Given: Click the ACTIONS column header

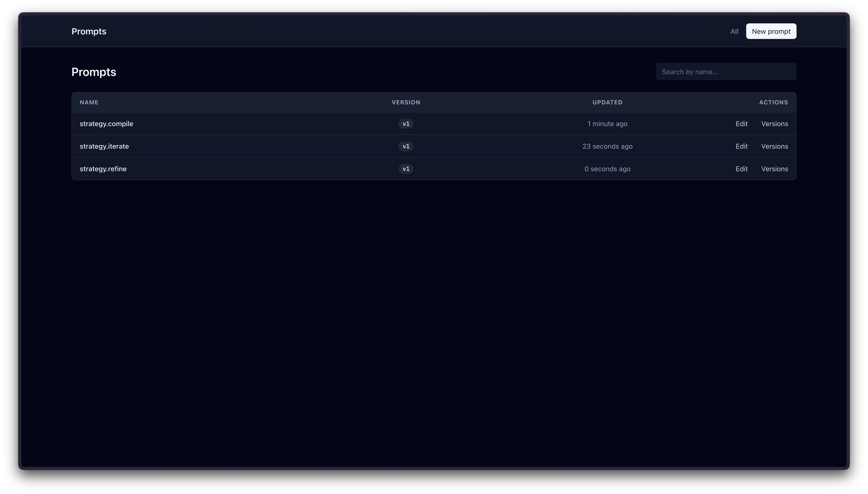Looking at the screenshot, I should coord(774,102).
